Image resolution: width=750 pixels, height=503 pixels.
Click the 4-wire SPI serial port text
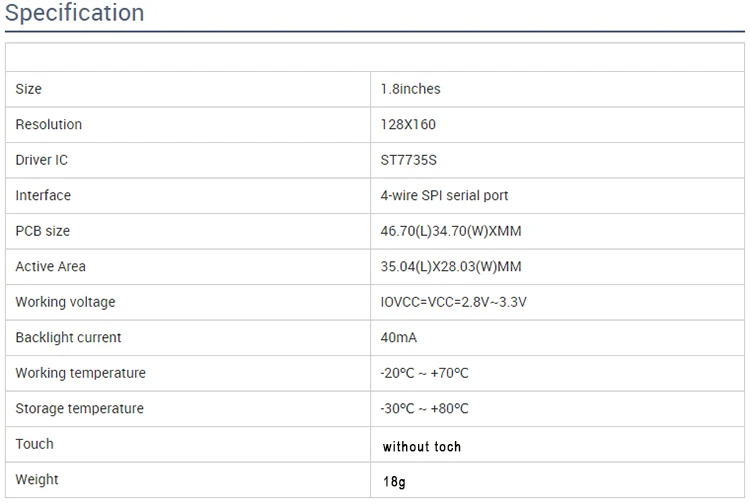click(x=444, y=196)
